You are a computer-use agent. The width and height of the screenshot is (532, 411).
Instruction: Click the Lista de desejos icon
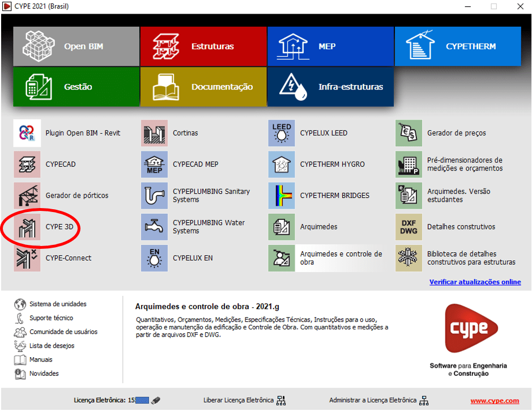20,346
